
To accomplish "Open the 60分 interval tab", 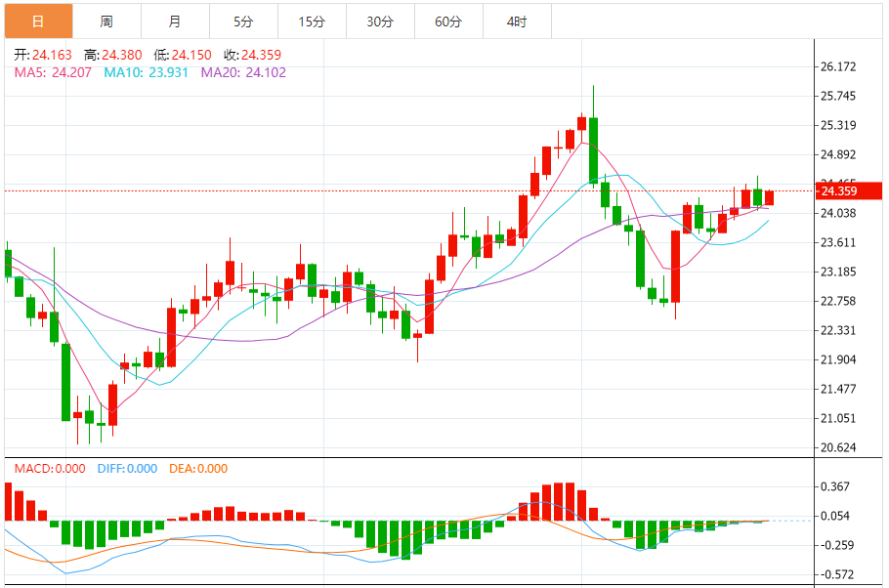I will pos(448,21).
